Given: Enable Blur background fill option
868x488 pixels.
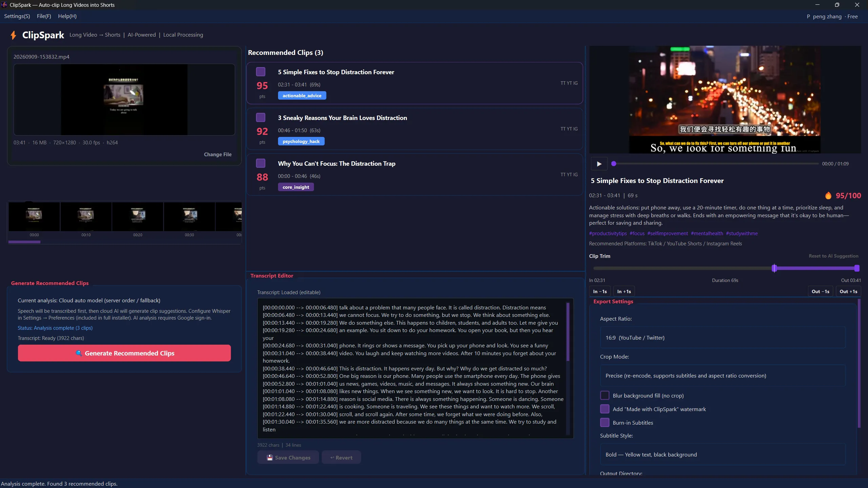Looking at the screenshot, I should [605, 395].
